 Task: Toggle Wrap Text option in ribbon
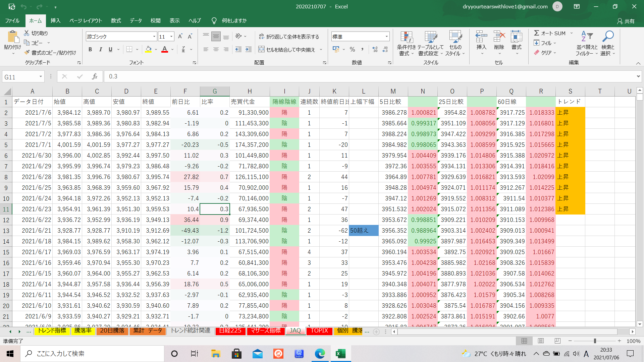pyautogui.click(x=289, y=37)
